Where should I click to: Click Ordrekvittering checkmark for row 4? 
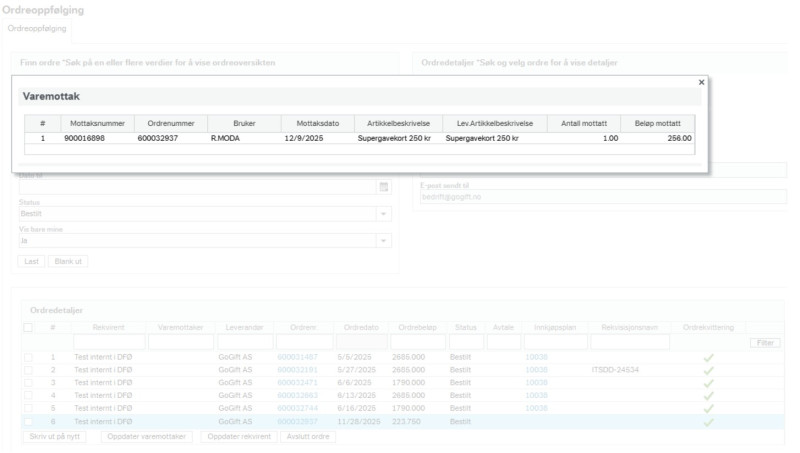708,396
